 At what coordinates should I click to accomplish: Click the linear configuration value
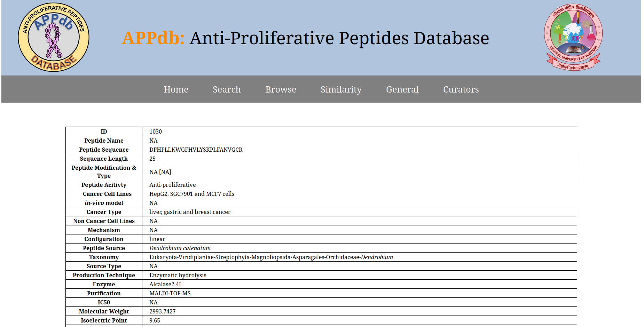(x=157, y=239)
